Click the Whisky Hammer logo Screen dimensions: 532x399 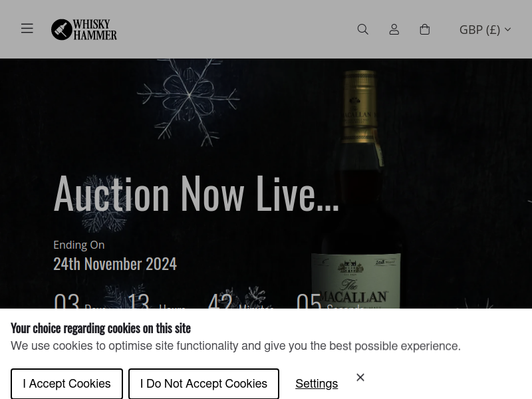click(84, 29)
